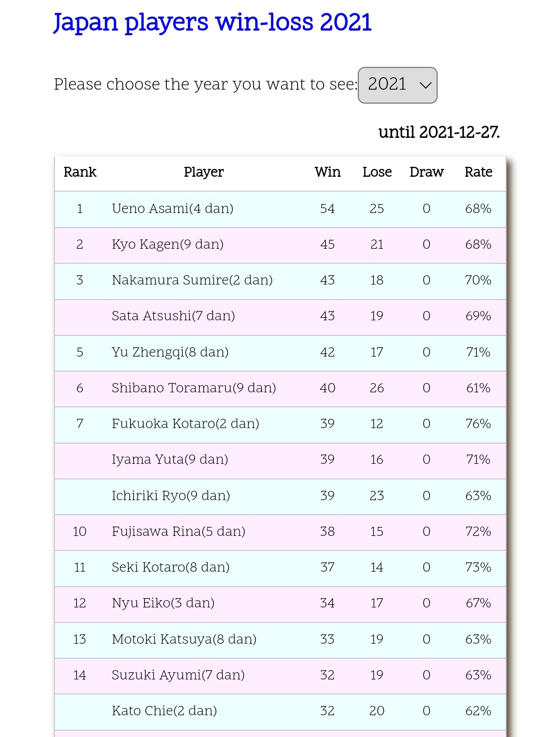Select Seki Kotaro(8 dan) row
560x737 pixels.
pos(171,567)
